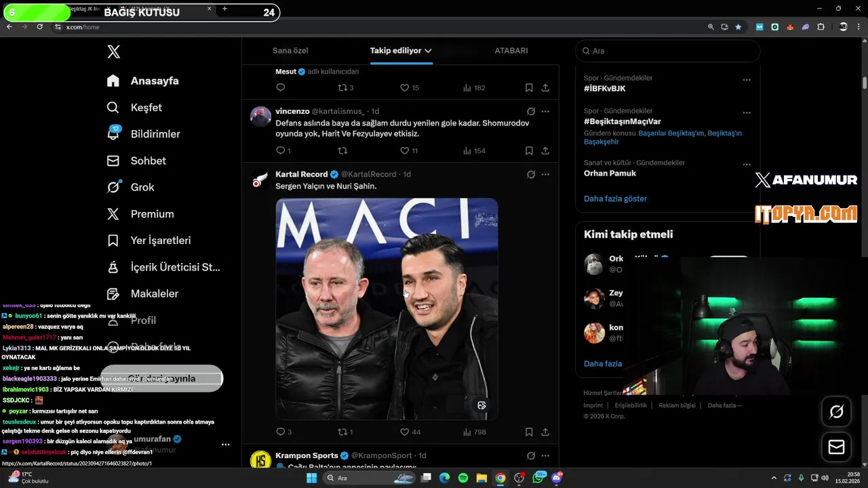Open Orhan Pamuk trending topic
The width and height of the screenshot is (868, 488).
tap(610, 173)
